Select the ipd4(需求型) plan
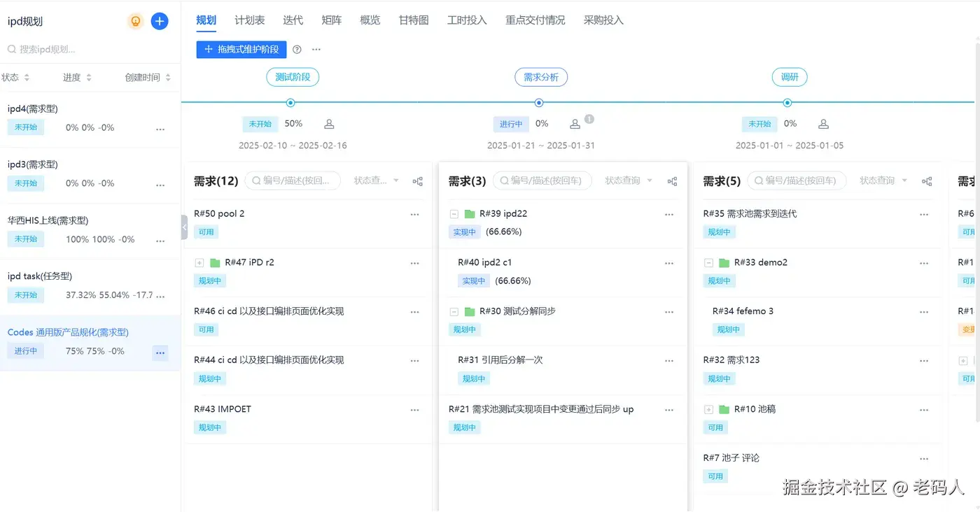This screenshot has height=512, width=980. pyautogui.click(x=90, y=120)
